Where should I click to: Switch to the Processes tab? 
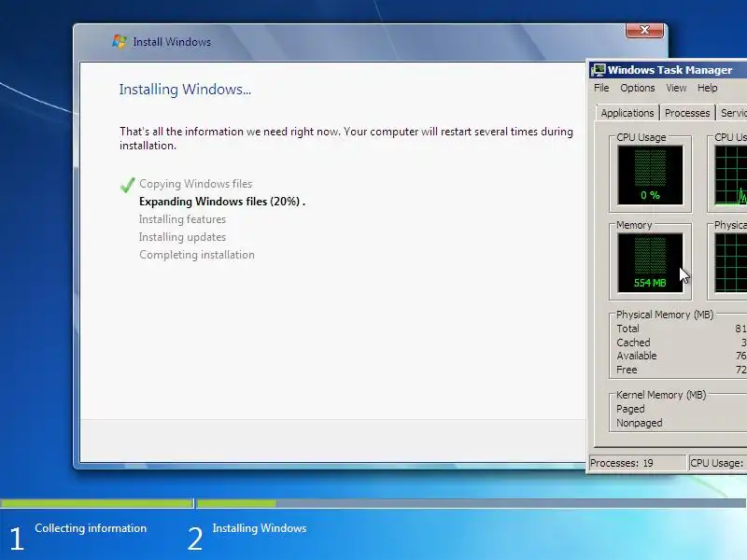point(687,113)
